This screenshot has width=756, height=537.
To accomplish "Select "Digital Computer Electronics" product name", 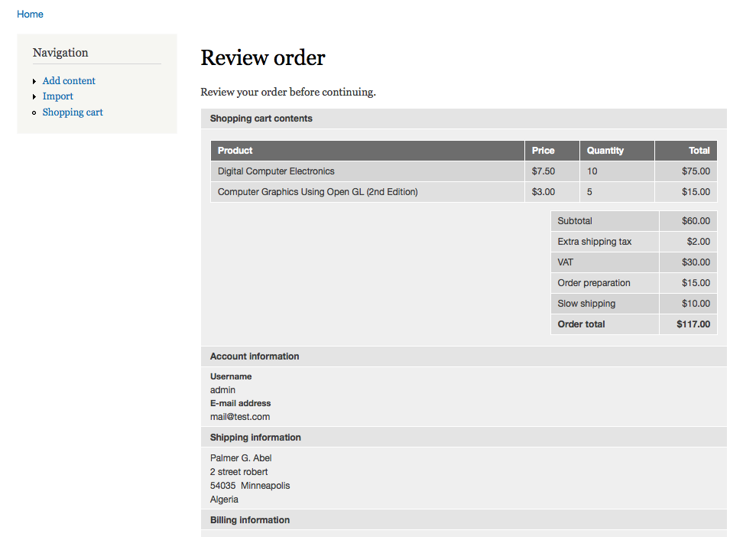I will click(x=276, y=171).
